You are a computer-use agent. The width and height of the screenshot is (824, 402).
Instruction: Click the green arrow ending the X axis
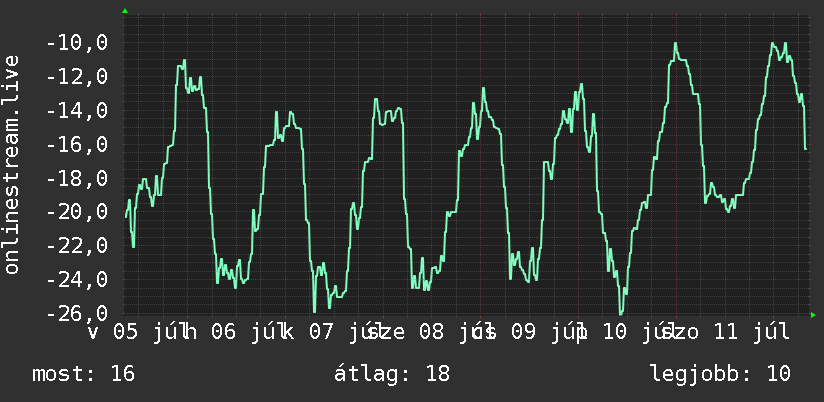(x=813, y=315)
